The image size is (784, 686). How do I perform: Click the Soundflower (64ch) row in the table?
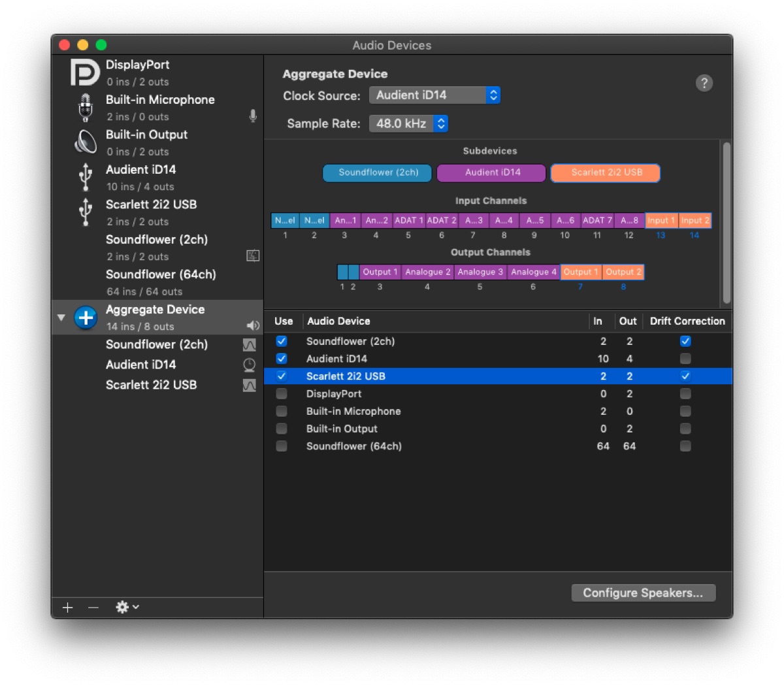[x=498, y=446]
